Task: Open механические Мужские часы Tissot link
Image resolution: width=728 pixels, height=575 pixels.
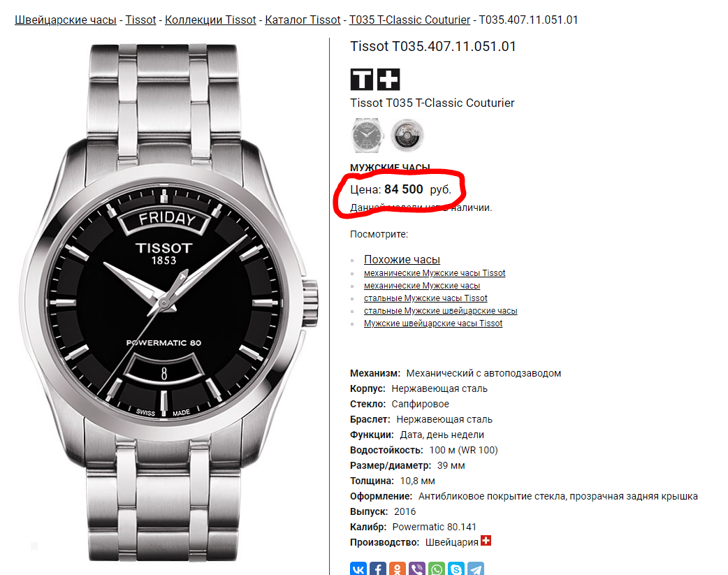Action: pyautogui.click(x=435, y=273)
